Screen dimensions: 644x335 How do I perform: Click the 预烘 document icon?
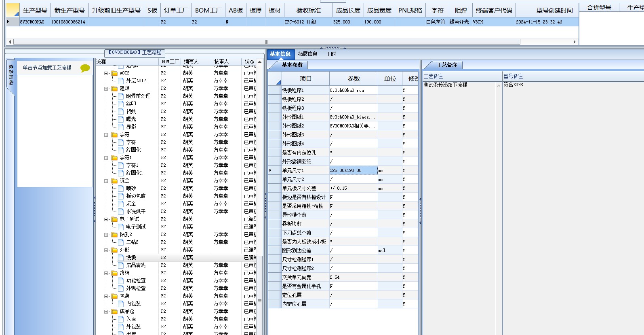(x=121, y=112)
